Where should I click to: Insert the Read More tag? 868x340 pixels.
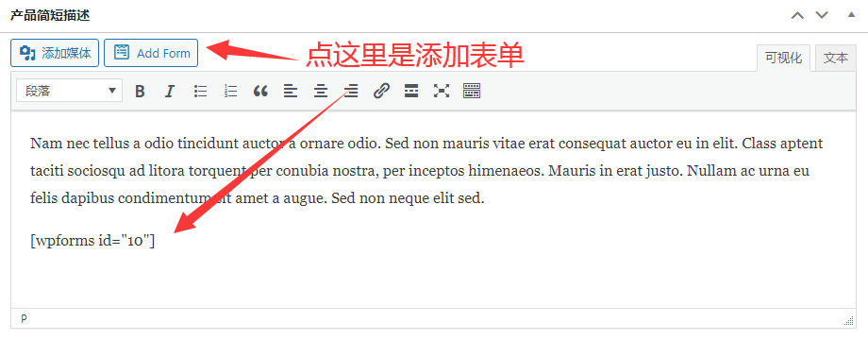[410, 92]
